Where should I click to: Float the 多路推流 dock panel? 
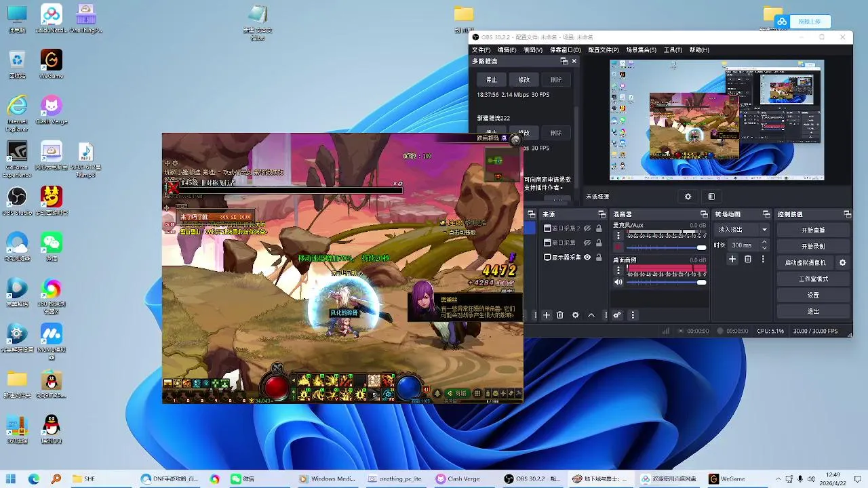coord(564,61)
